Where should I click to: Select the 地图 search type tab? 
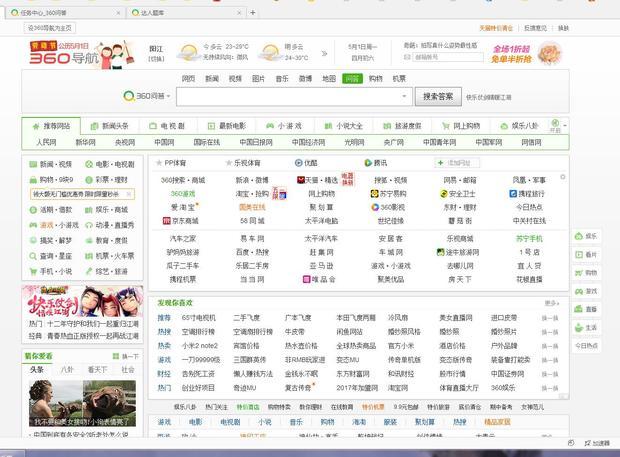[x=329, y=79]
